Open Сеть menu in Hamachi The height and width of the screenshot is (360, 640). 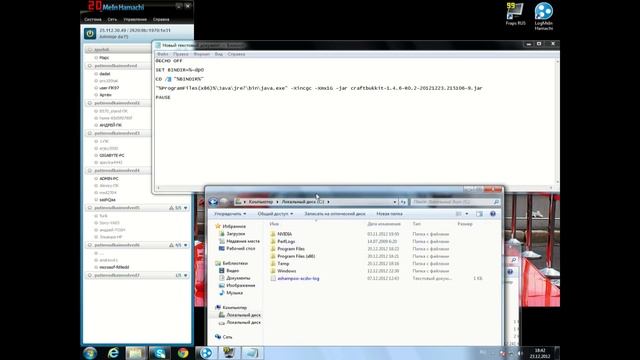tap(112, 19)
